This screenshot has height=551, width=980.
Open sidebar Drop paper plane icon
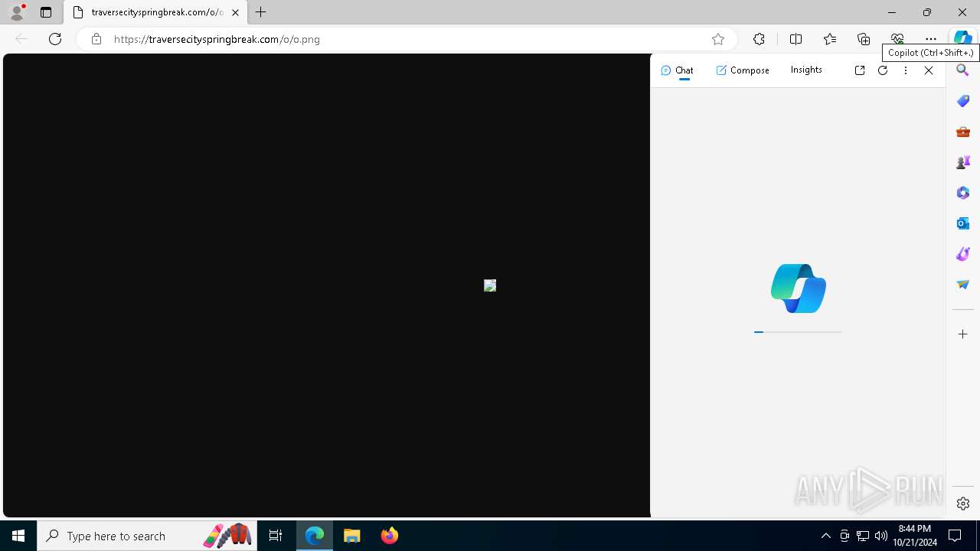coord(963,285)
